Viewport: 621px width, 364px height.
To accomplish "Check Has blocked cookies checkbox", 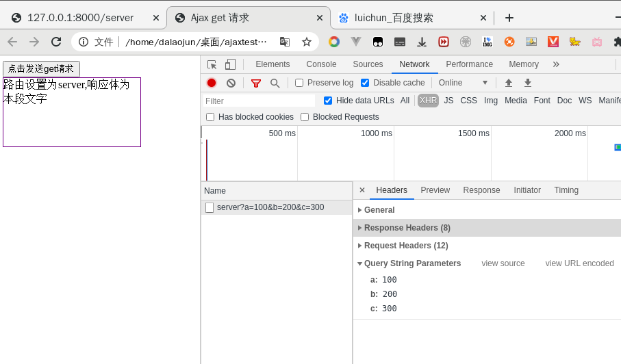I will pos(210,117).
